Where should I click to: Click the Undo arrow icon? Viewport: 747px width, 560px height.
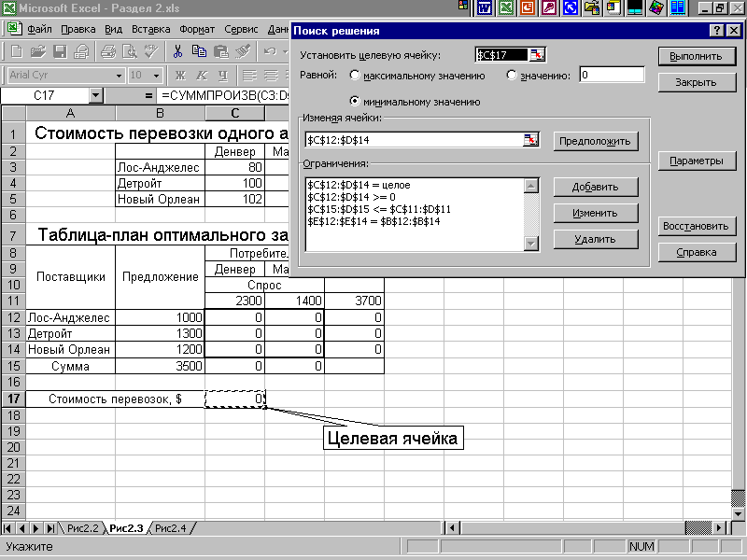pyautogui.click(x=270, y=51)
